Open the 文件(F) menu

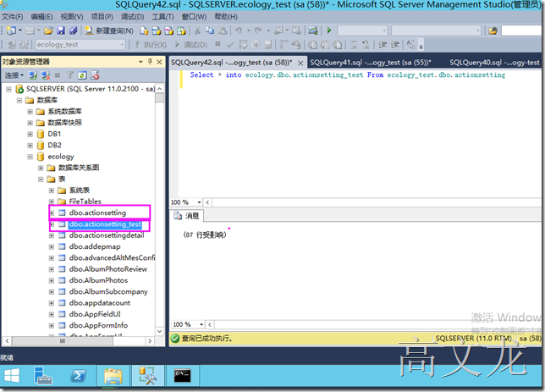click(x=13, y=17)
